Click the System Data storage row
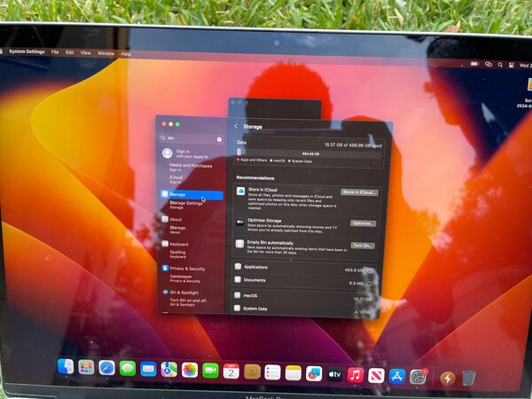This screenshot has width=532, height=399. [x=302, y=309]
